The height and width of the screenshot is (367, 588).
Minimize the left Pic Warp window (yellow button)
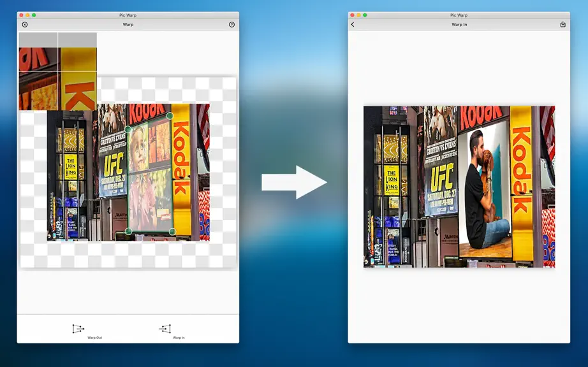click(x=28, y=15)
